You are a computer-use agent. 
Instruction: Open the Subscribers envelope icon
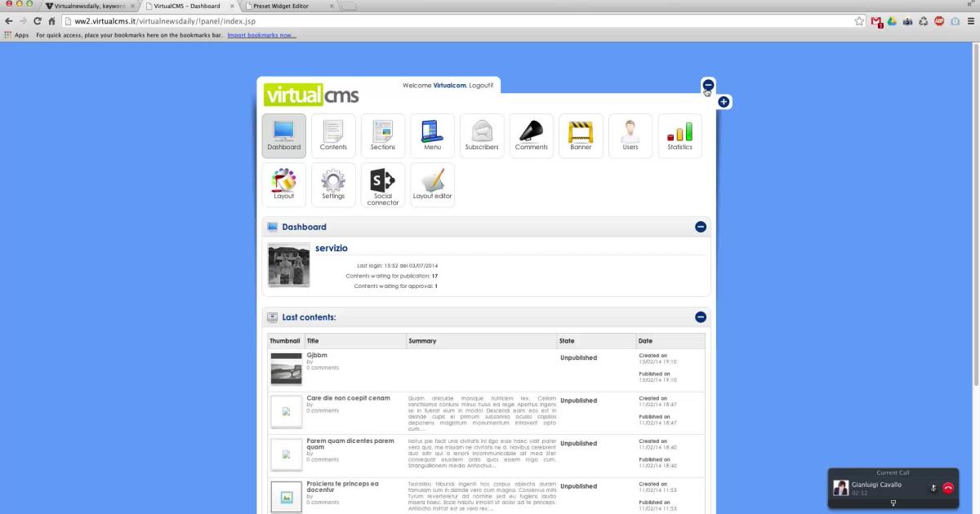[x=481, y=135]
